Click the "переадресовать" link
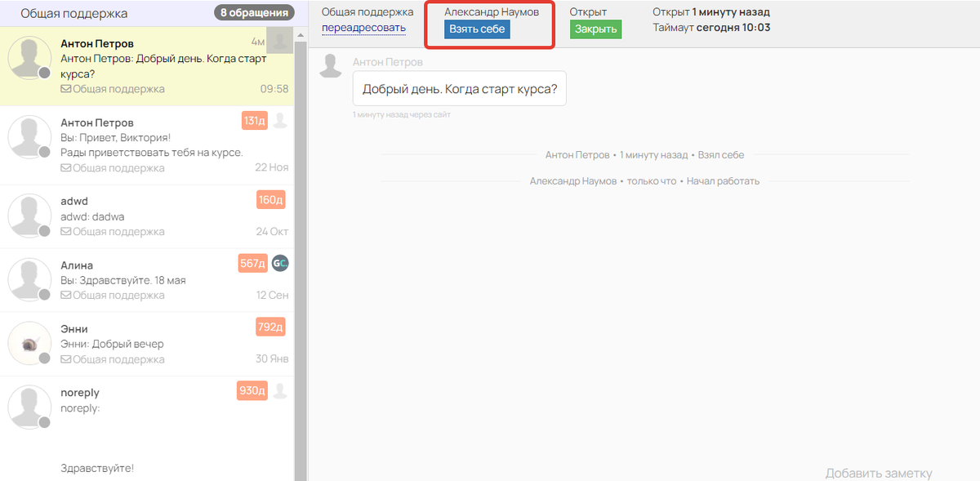The width and height of the screenshot is (980, 481). pos(363,28)
